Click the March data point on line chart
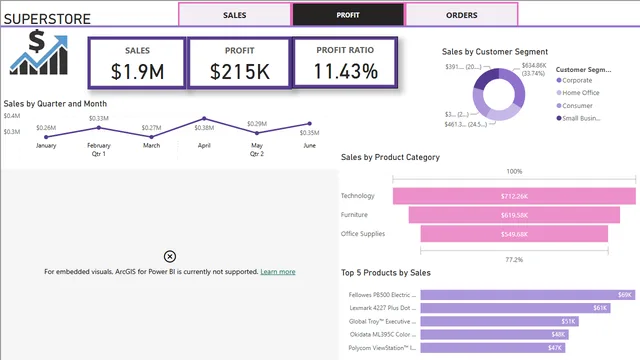Viewport: 640px width, 360px height. [x=151, y=137]
